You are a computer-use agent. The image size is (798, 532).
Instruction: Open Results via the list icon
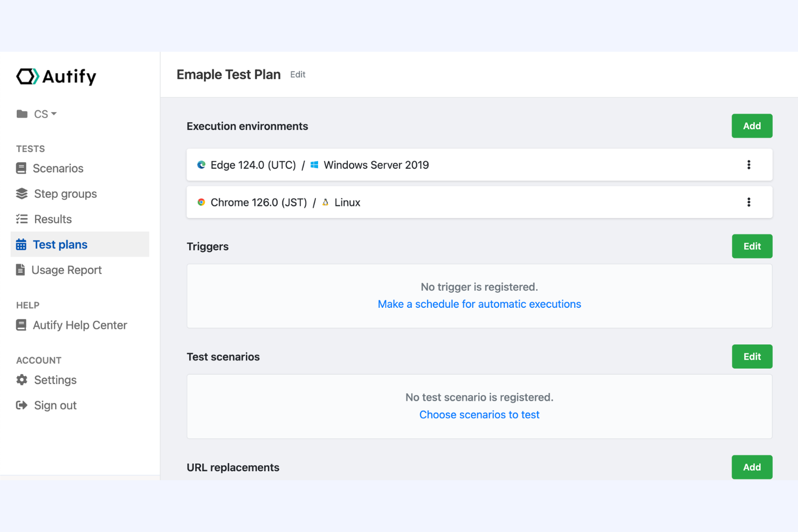(x=22, y=219)
